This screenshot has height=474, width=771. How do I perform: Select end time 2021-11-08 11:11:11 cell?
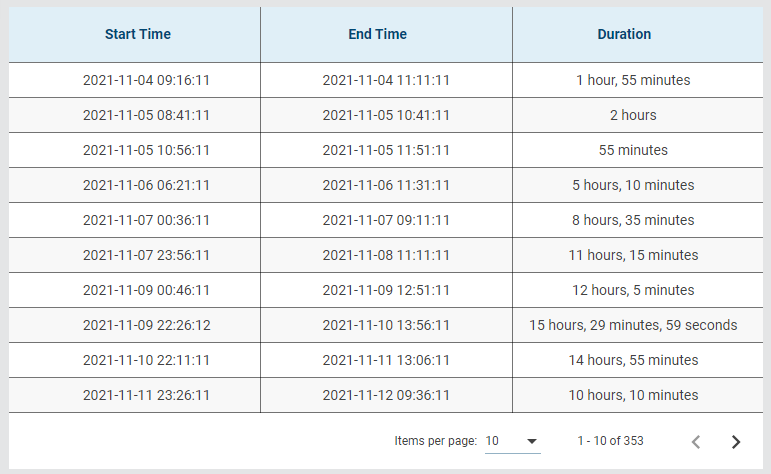point(386,255)
